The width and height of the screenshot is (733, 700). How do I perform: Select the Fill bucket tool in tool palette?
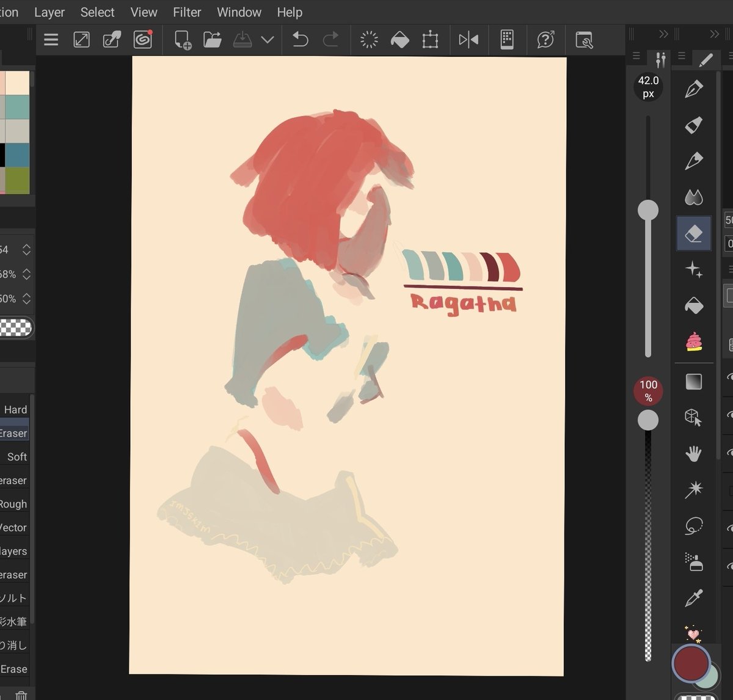click(694, 305)
